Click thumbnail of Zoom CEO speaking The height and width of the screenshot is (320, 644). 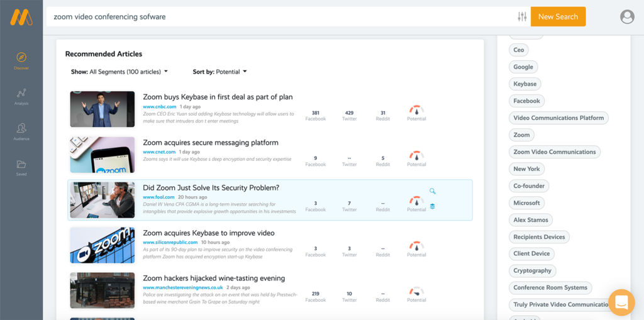103,109
